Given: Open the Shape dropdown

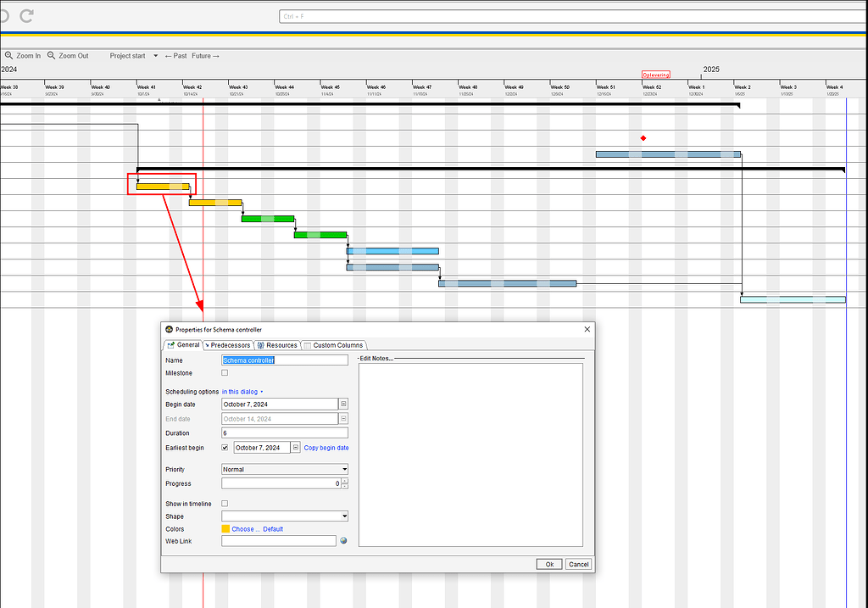Looking at the screenshot, I should coord(345,516).
